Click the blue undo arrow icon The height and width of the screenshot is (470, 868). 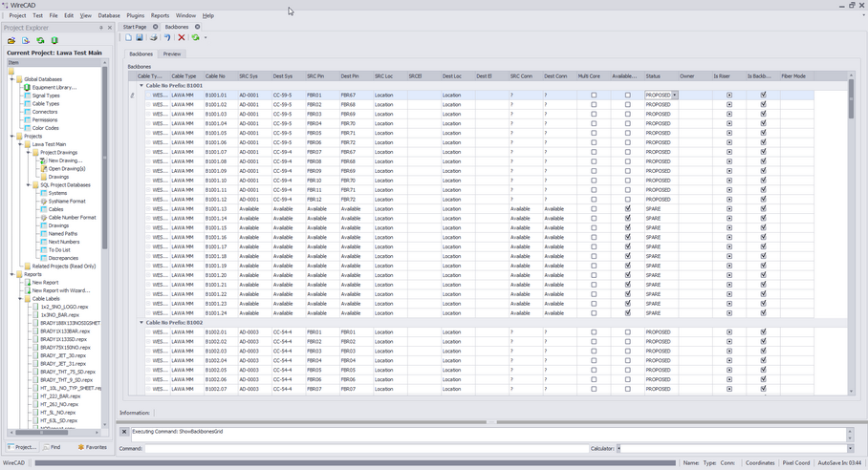point(166,37)
